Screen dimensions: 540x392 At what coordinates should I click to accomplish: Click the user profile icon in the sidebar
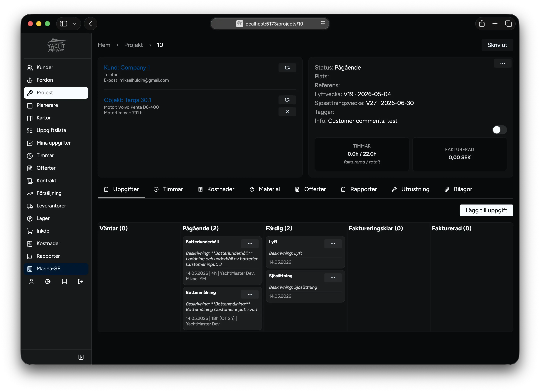(x=31, y=282)
